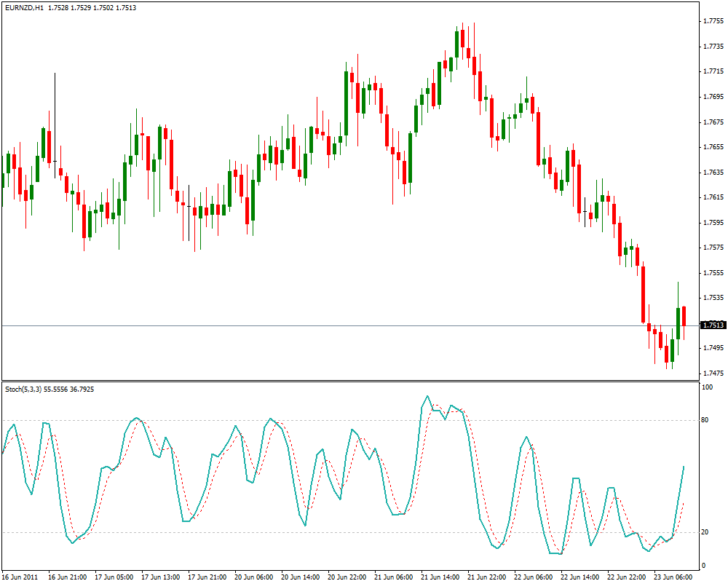This screenshot has width=728, height=581.
Task: Click the current price label 1.7513
Action: (713, 325)
